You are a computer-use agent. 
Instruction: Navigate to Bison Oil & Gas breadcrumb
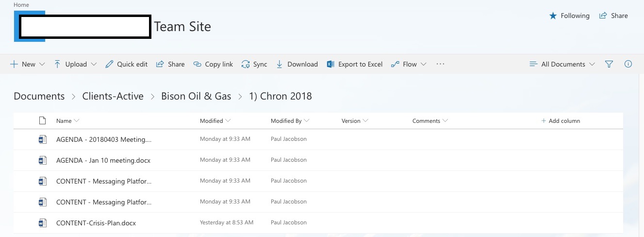click(196, 96)
